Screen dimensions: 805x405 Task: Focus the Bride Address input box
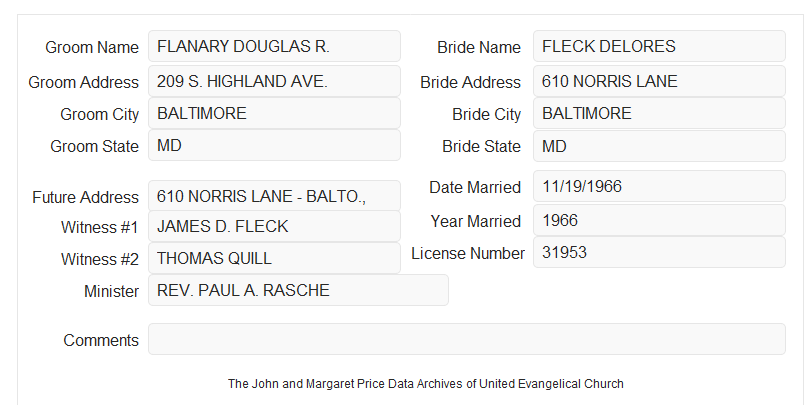[659, 81]
